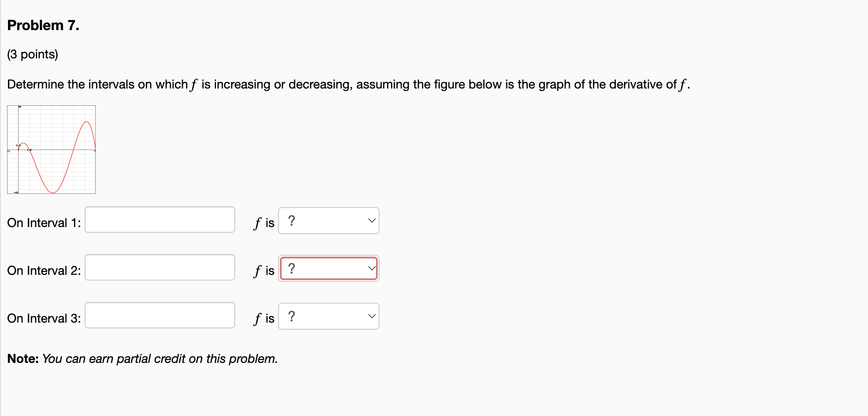Select the "On Interval 2:" label
Screen dimensions: 868x416
pos(43,270)
